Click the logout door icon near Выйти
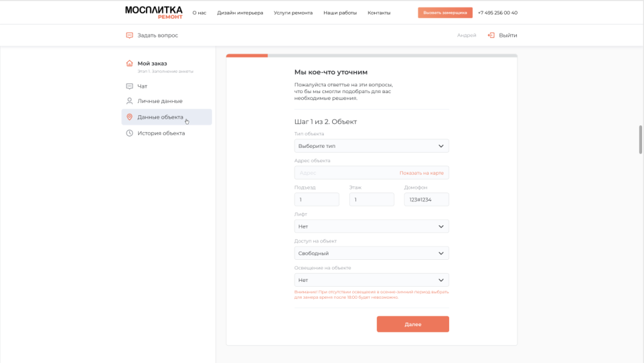 click(491, 35)
